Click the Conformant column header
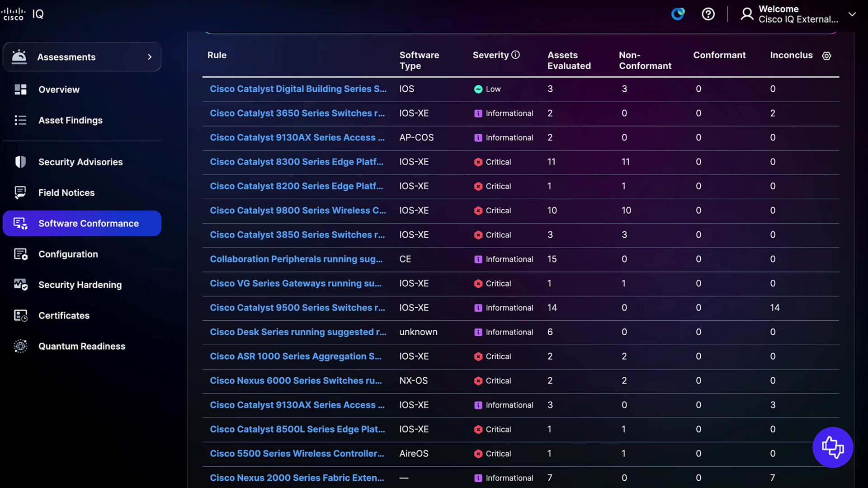 tap(719, 55)
